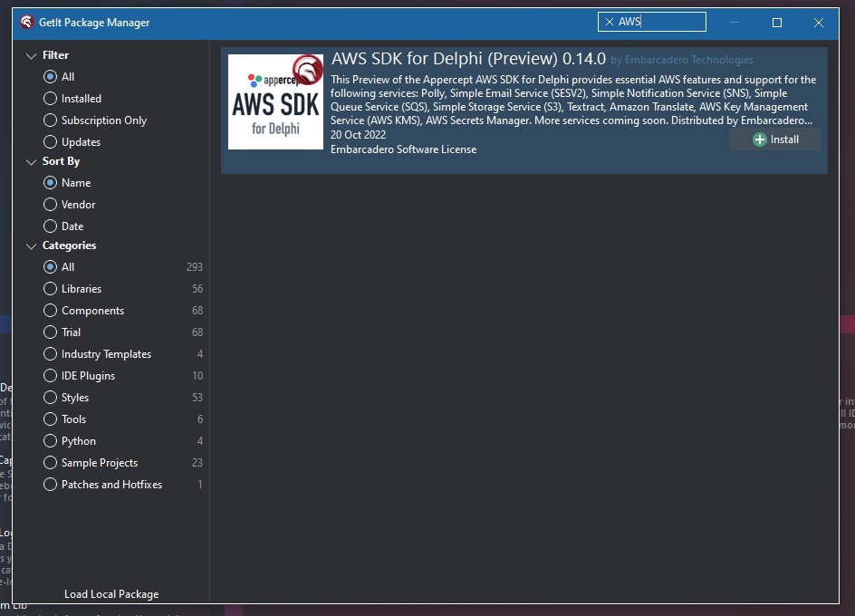The height and width of the screenshot is (616, 855).
Task: Select the IDE Plugins category
Action: (x=79, y=376)
